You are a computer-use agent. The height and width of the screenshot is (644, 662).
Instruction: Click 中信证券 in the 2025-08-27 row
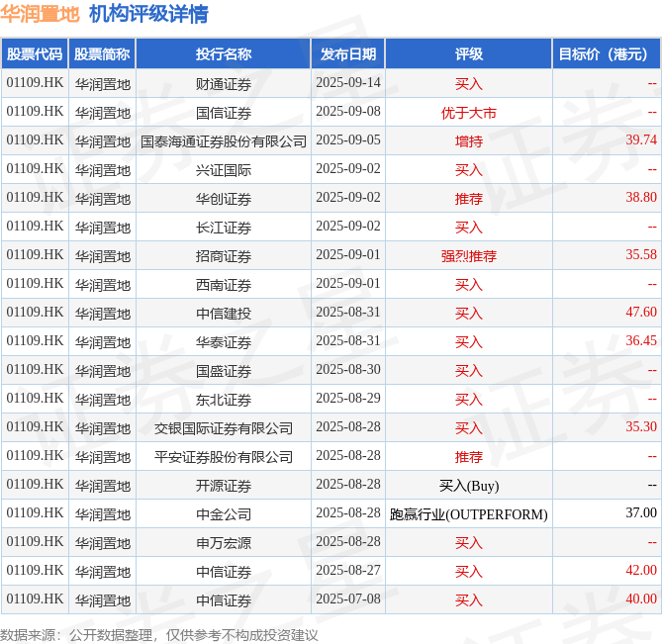tap(224, 572)
